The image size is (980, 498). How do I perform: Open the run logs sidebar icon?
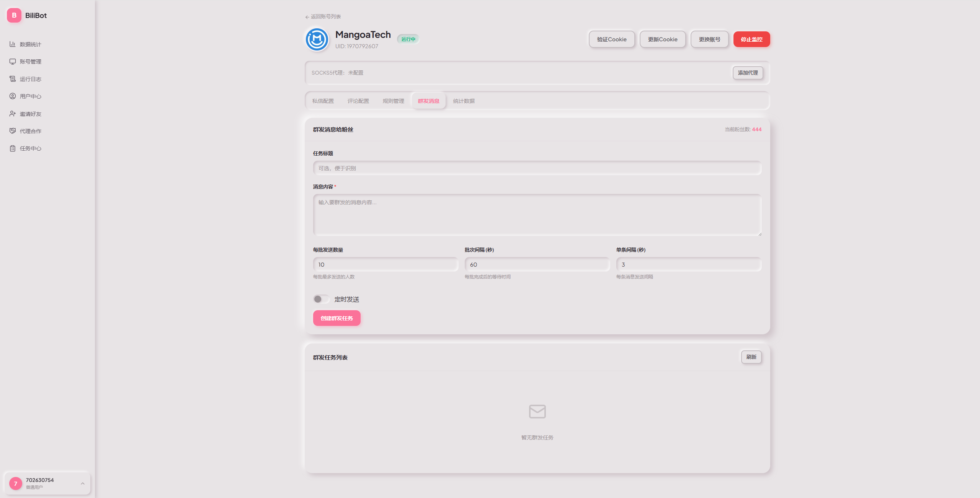tap(13, 79)
